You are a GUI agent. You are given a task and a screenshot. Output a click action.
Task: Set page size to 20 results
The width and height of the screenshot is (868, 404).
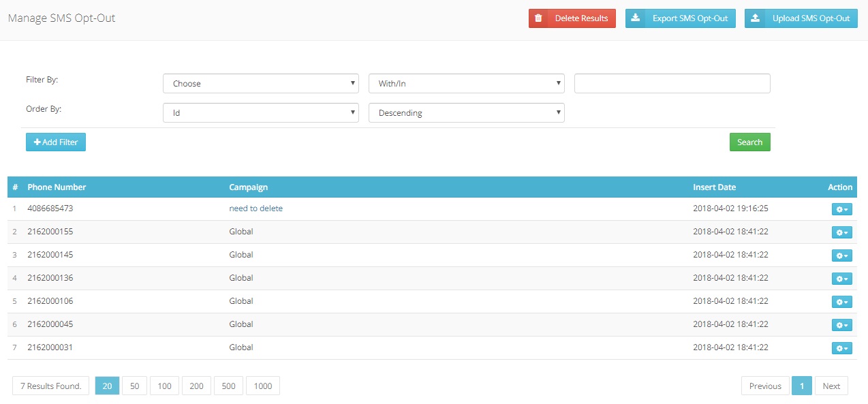pos(107,386)
